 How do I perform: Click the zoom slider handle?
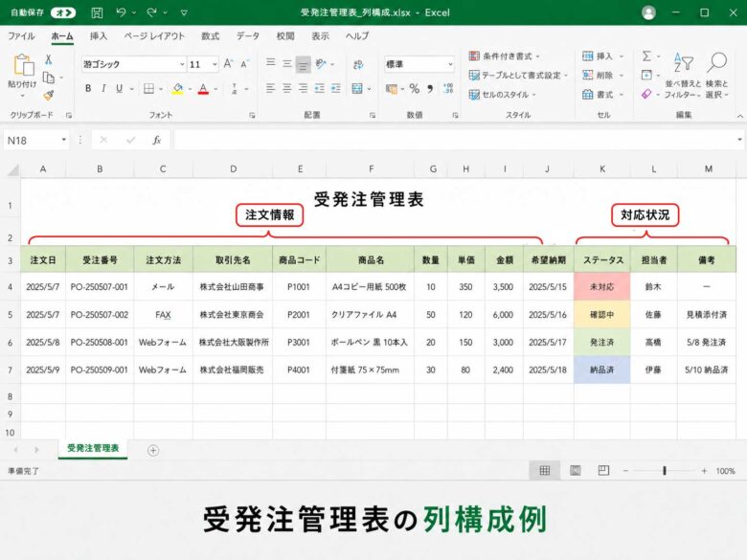pos(665,470)
